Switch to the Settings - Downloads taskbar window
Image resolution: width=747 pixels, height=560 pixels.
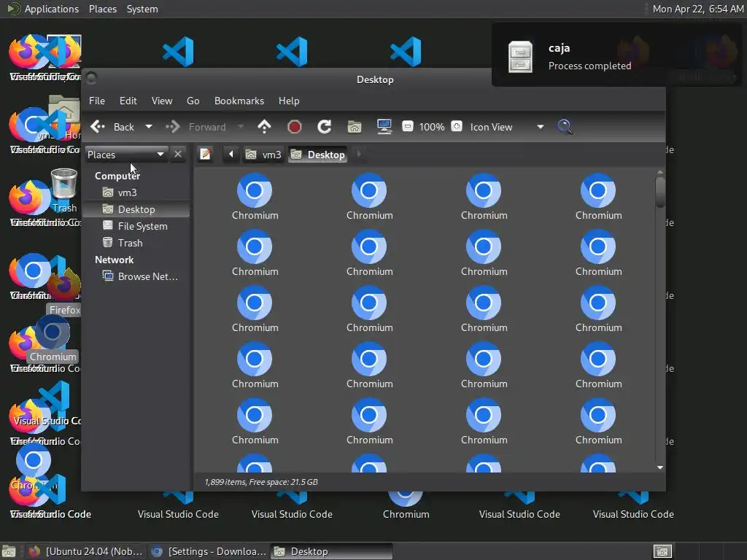(x=209, y=551)
